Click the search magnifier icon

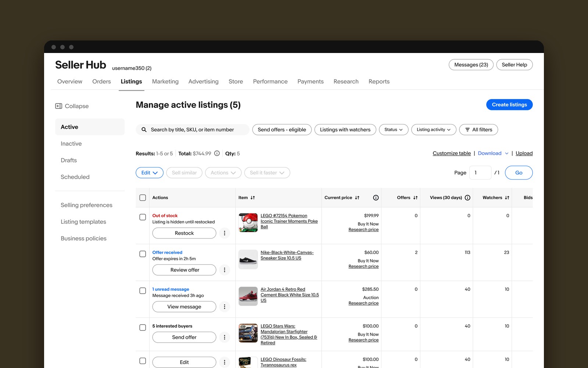coord(144,130)
